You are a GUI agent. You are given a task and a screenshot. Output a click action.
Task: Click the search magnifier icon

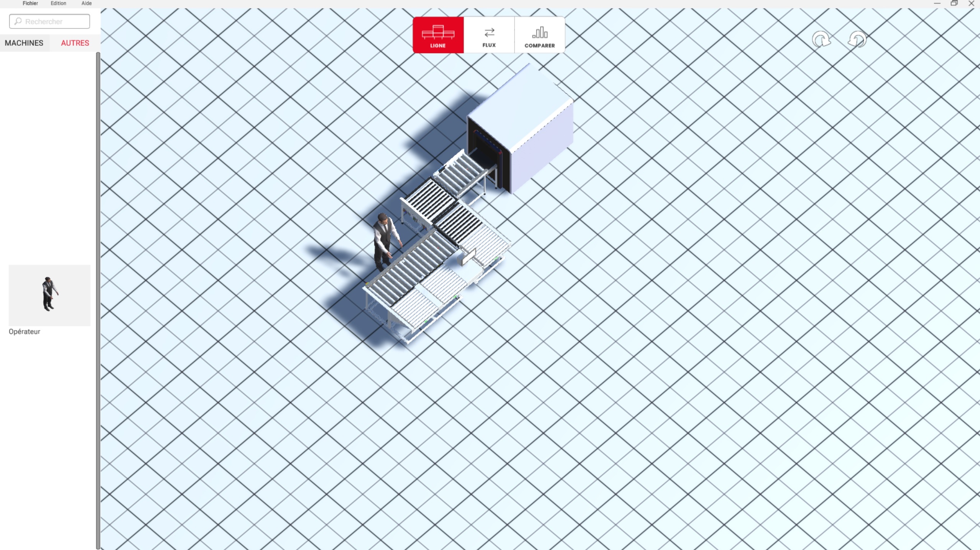pos(17,21)
